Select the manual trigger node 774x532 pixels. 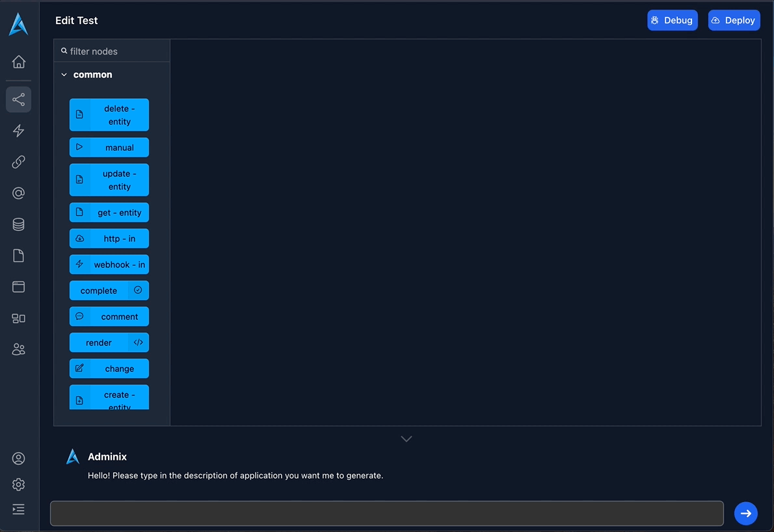click(109, 148)
